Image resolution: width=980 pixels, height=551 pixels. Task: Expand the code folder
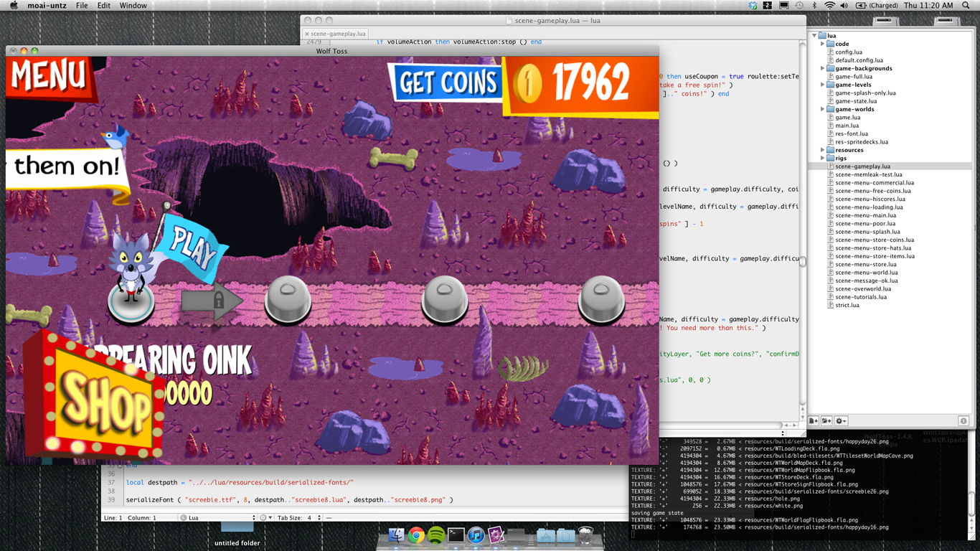coord(822,44)
